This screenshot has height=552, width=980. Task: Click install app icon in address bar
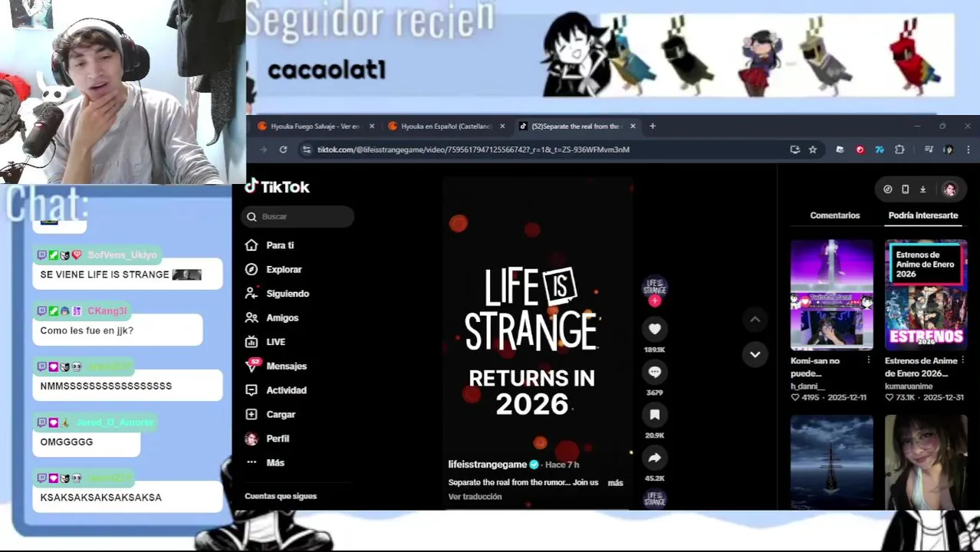795,149
